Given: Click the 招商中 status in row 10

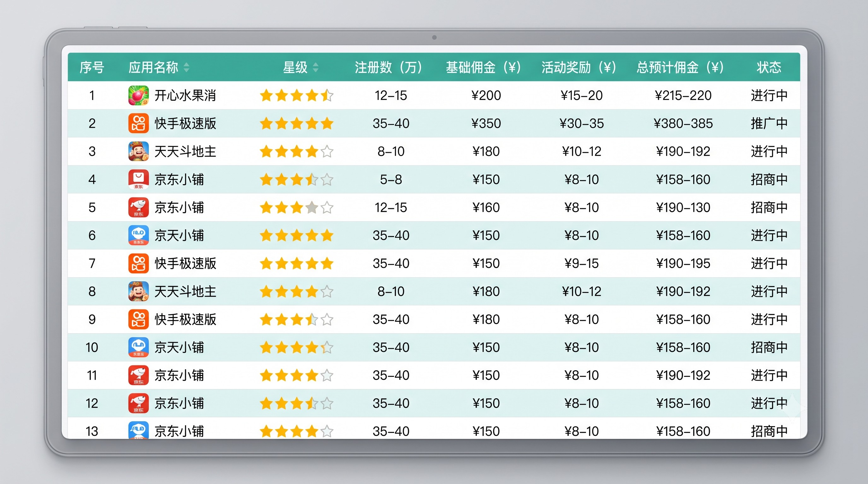Looking at the screenshot, I should [x=769, y=347].
